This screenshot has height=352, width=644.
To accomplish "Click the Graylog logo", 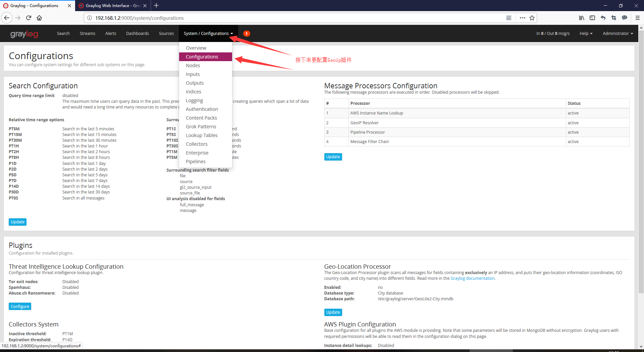I will (24, 34).
